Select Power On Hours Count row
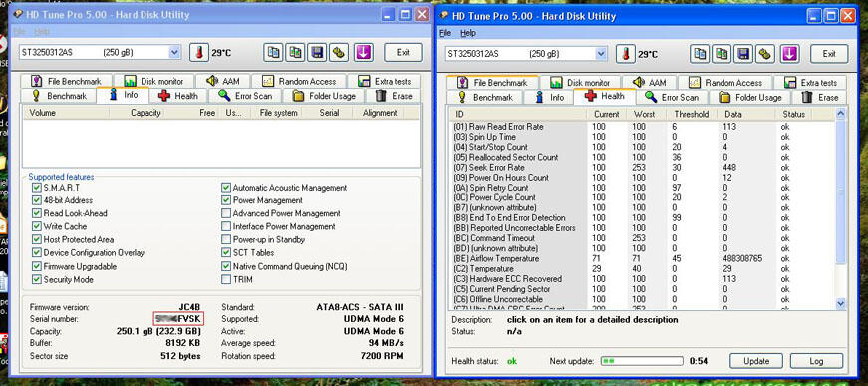Screen dimensions: 868x386 [x=642, y=178]
